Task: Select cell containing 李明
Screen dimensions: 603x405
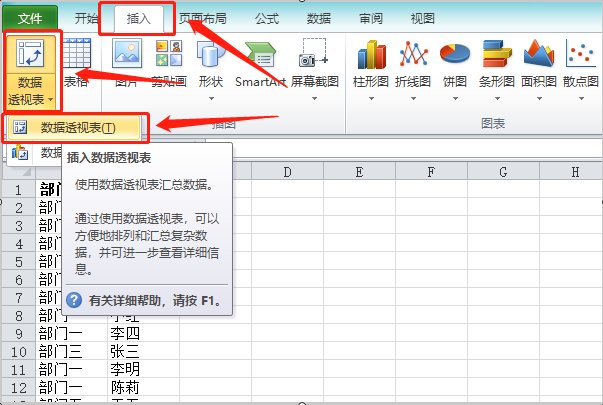Action: 143,369
